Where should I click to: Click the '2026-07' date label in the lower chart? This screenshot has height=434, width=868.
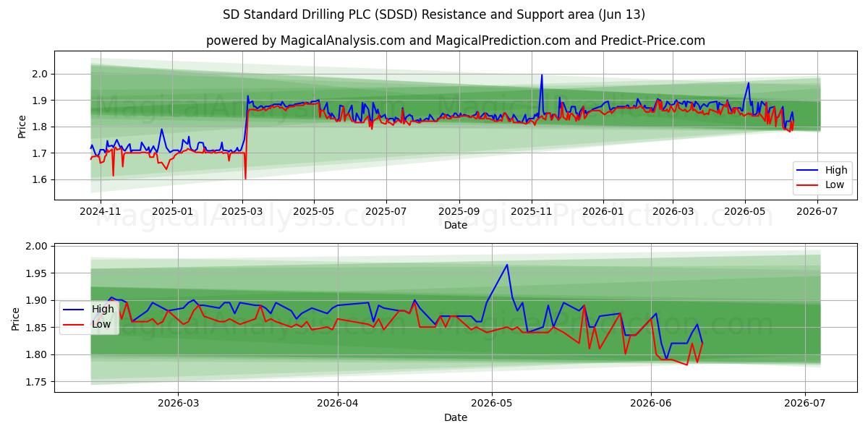[x=805, y=404]
